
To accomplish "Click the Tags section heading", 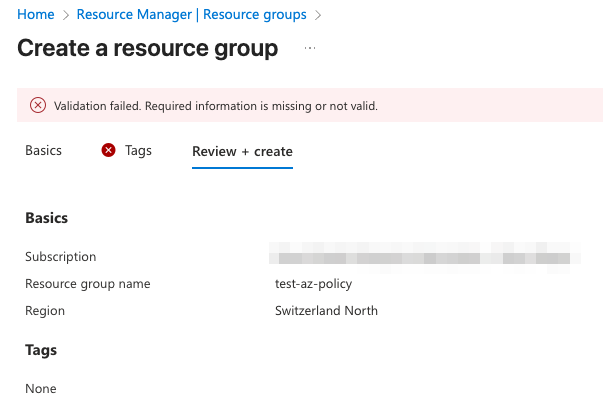I will [x=41, y=350].
